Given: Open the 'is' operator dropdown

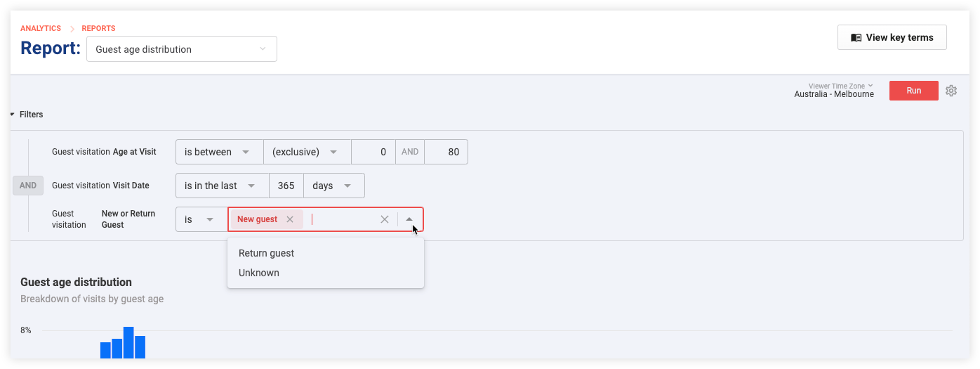Looking at the screenshot, I should click(x=201, y=219).
